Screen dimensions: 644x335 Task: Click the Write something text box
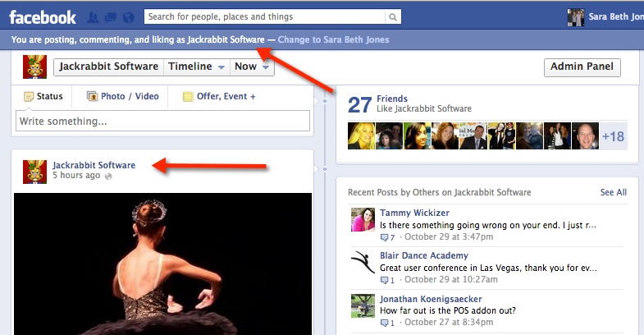coord(162,121)
